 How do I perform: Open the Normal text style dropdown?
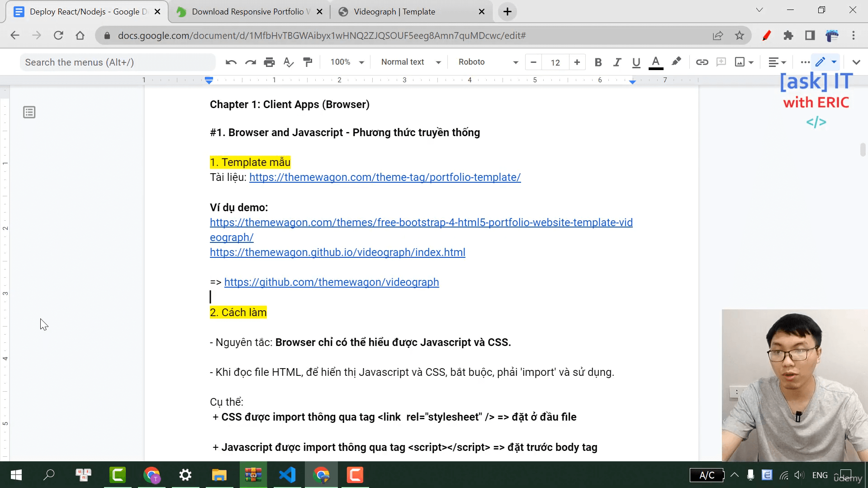(x=411, y=62)
